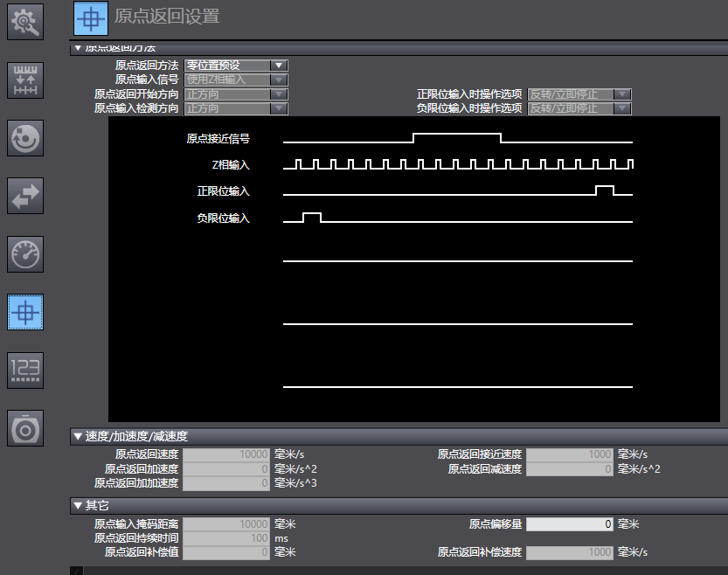
Task: Collapse the 原点返回方法 section header
Action: [x=78, y=48]
